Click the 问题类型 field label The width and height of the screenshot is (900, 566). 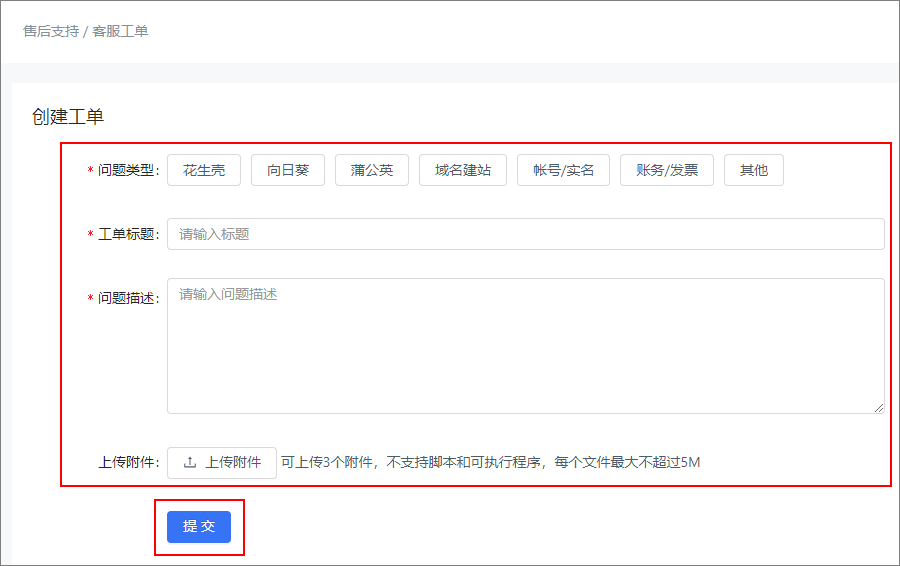click(128, 170)
